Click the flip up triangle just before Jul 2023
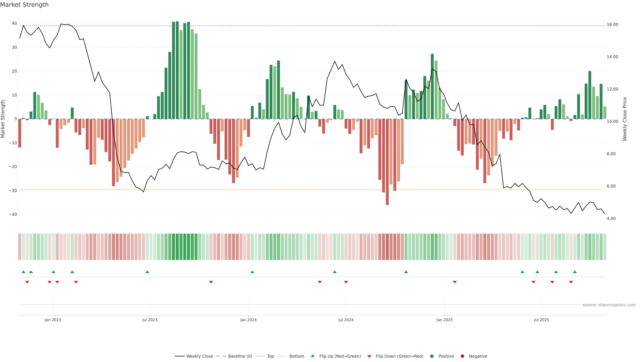Image resolution: width=644 pixels, height=362 pixels. pos(147,272)
